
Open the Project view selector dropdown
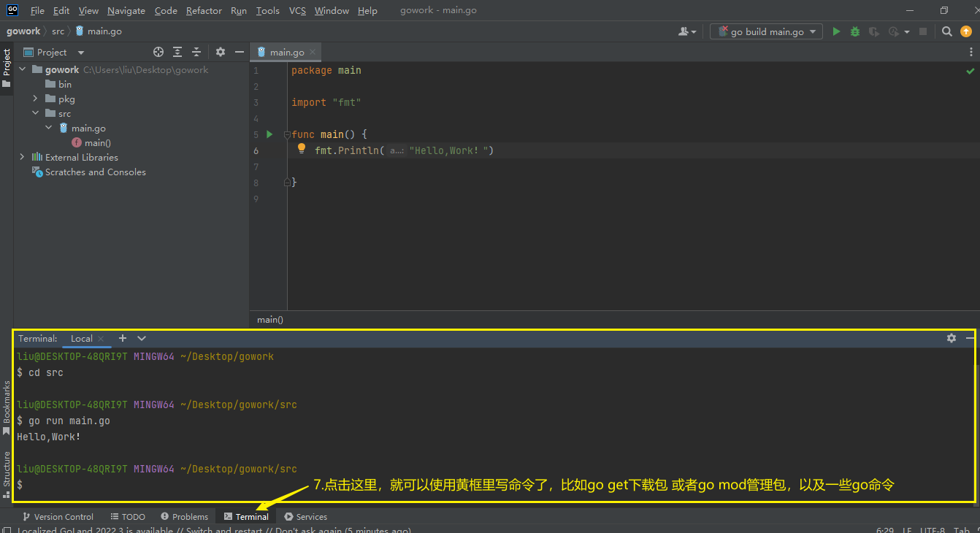81,53
